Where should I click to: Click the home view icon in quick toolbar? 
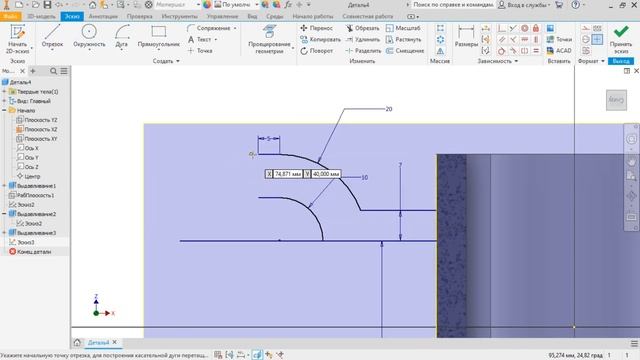(x=92, y=5)
